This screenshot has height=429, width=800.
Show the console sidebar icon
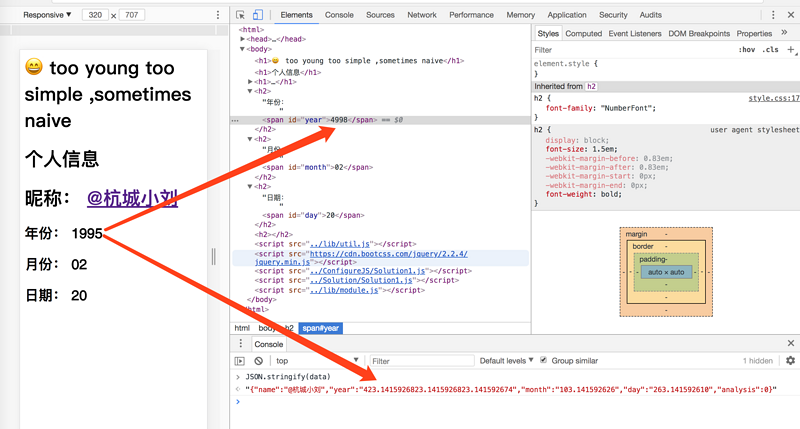pyautogui.click(x=239, y=361)
